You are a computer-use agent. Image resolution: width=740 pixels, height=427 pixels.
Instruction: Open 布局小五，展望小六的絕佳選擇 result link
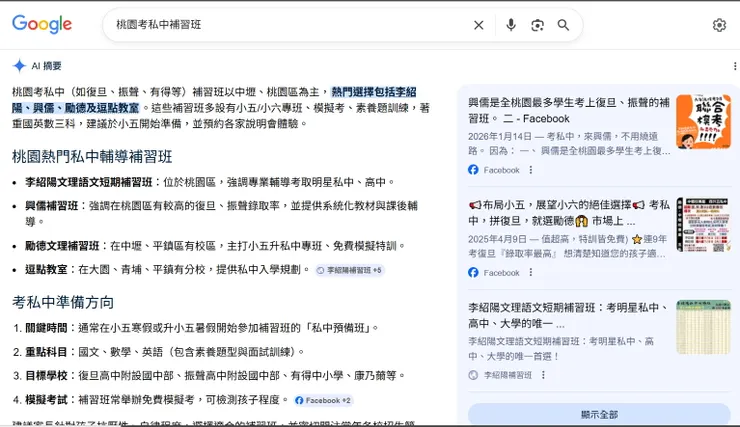coord(569,213)
